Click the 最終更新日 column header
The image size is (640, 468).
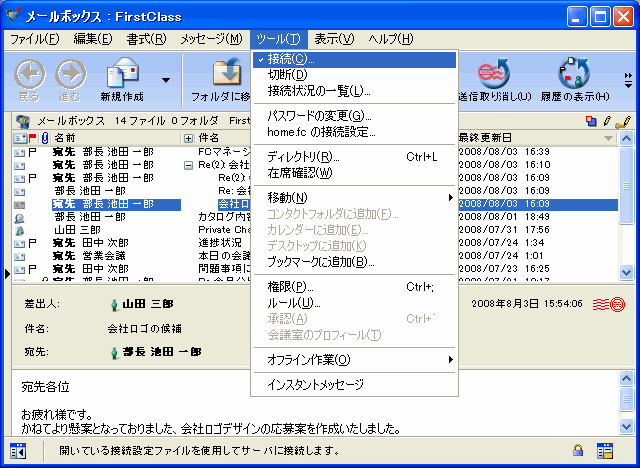[486, 137]
